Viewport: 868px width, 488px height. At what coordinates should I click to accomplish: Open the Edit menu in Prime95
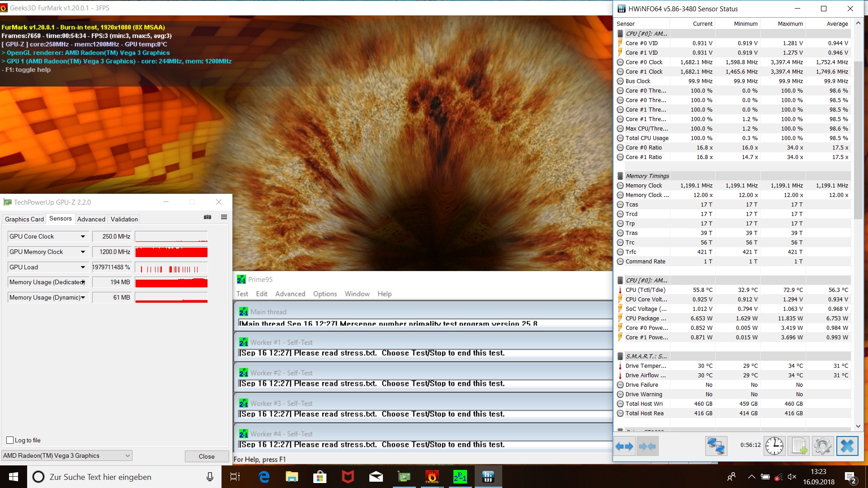[x=262, y=294]
